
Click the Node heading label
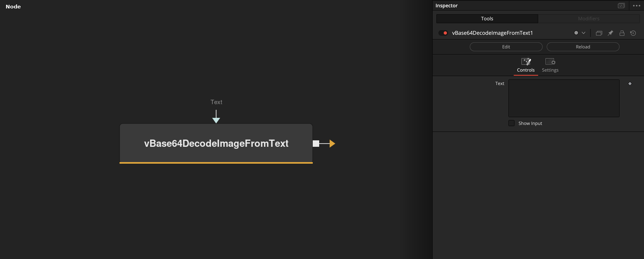point(13,6)
